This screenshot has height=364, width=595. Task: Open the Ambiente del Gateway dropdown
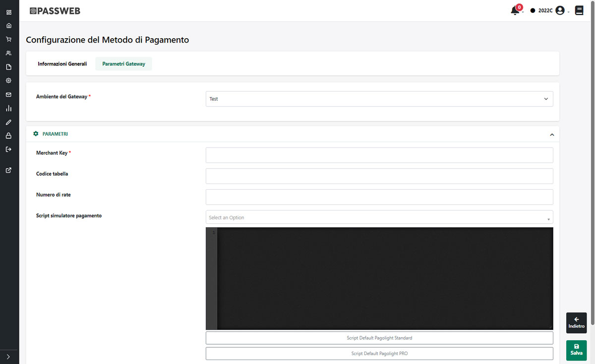point(379,99)
